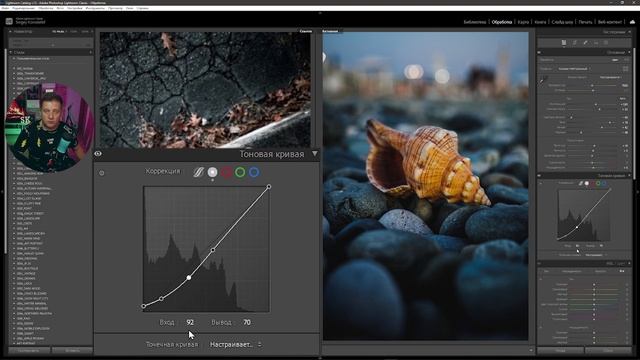640x360 pixels.
Task: Open the Книга module
Action: (540, 22)
